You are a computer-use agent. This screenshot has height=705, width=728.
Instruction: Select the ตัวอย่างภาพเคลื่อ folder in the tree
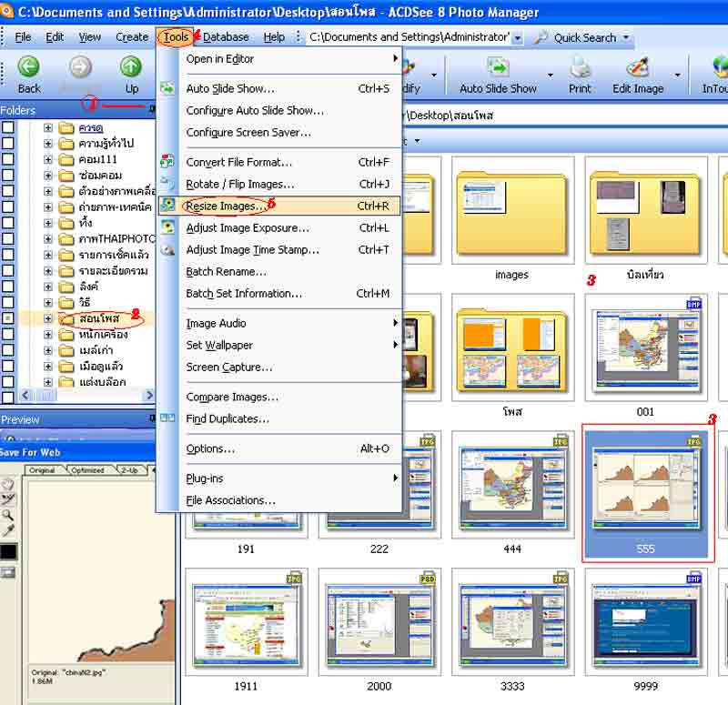[117, 191]
